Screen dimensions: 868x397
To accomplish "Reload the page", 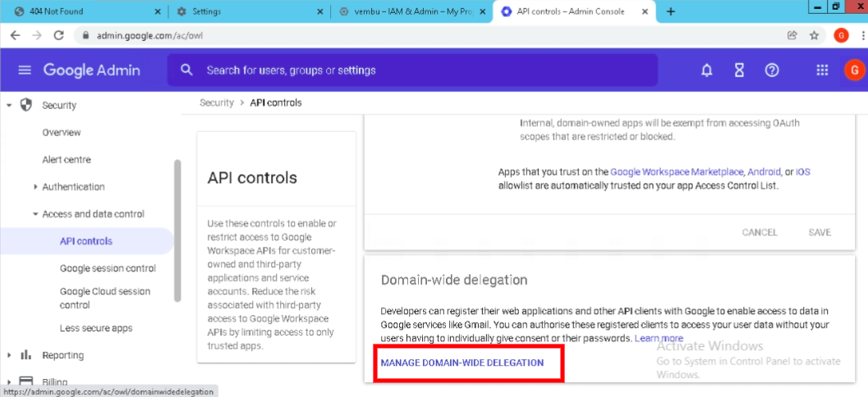I will [x=58, y=35].
